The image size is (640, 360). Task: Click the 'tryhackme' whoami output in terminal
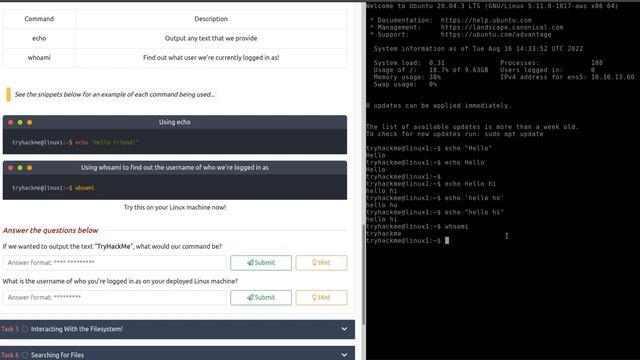click(x=384, y=234)
